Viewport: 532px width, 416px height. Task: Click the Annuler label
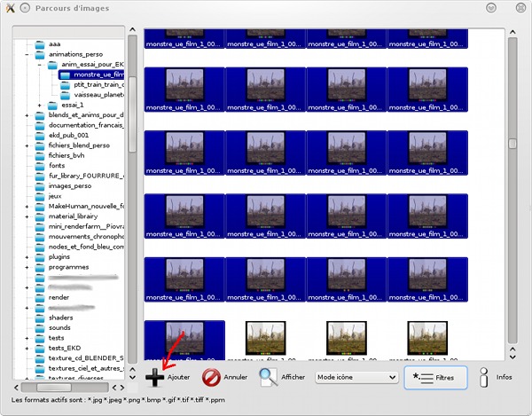click(236, 377)
